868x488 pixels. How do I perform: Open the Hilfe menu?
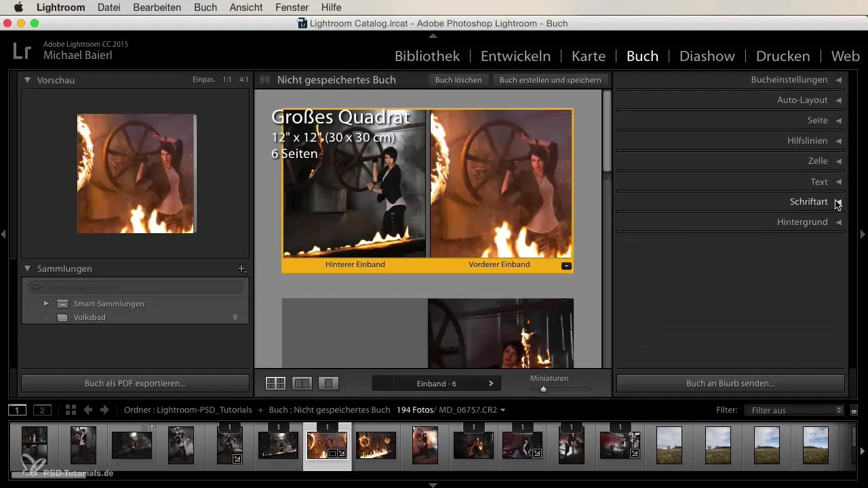click(x=331, y=7)
